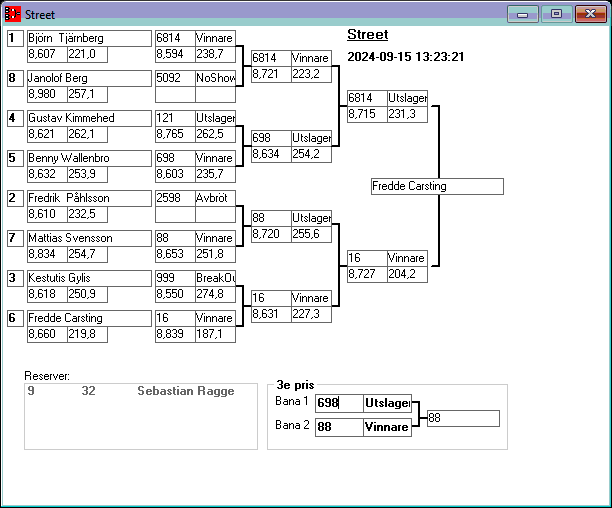Click the Bana 2 Vinnare status cell
Screen dimensions: 612x508
(x=387, y=427)
